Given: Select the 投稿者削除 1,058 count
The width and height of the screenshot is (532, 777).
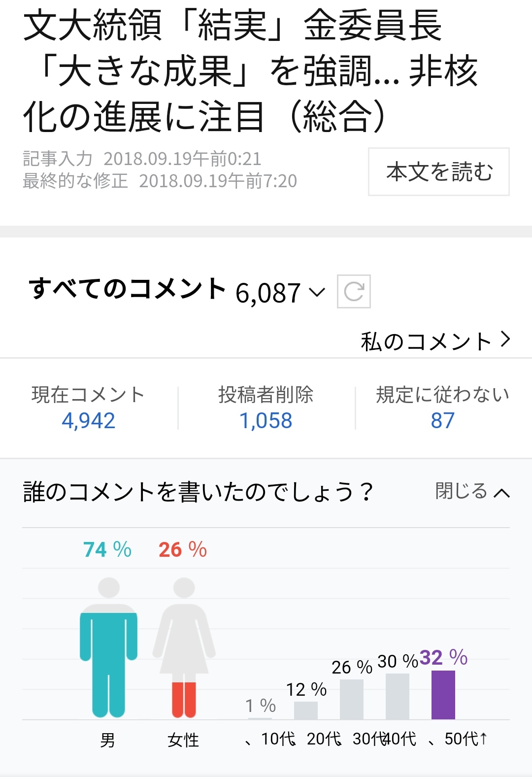Looking at the screenshot, I should click(266, 420).
